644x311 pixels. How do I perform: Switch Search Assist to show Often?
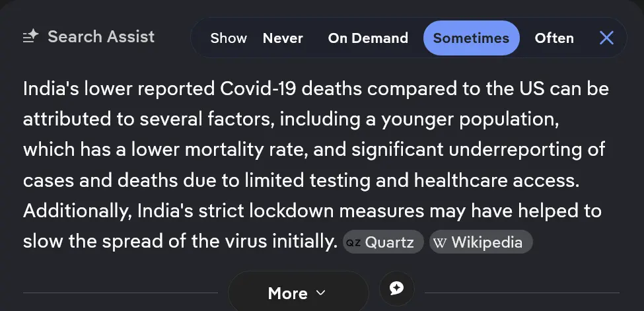click(x=554, y=38)
